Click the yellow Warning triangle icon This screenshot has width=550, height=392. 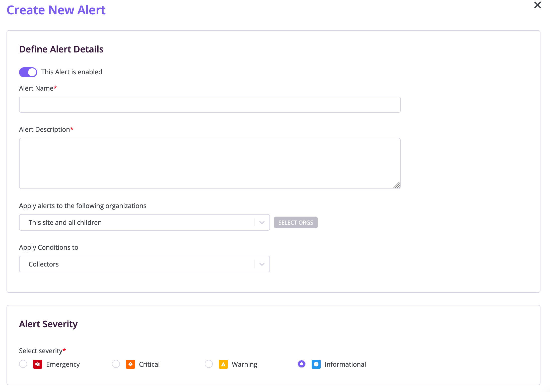click(223, 364)
